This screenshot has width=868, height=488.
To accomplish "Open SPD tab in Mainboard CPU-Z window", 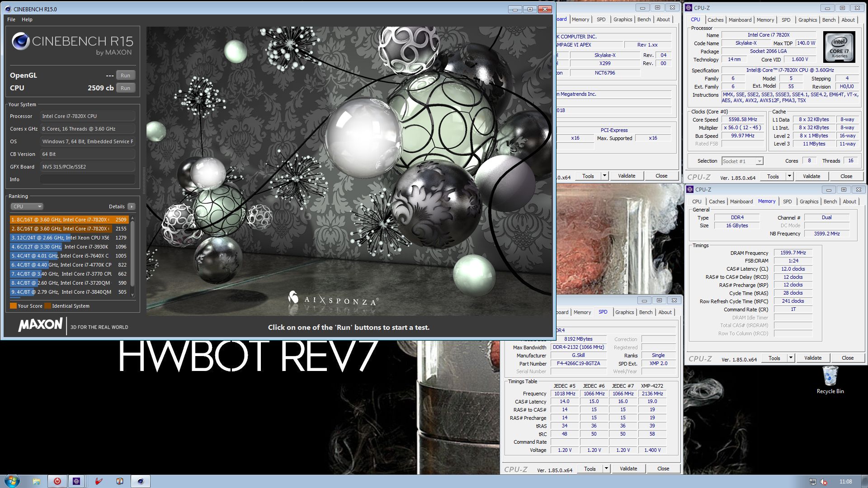I will tap(601, 19).
